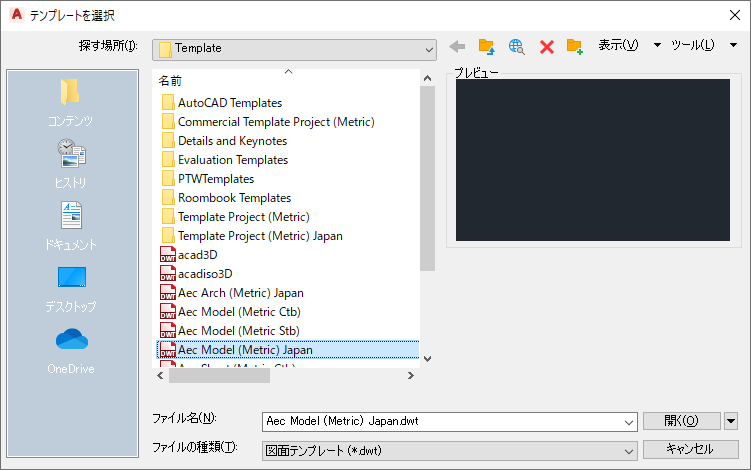751x470 pixels.
Task: Click scroll left arrow of file list
Action: 160,376
